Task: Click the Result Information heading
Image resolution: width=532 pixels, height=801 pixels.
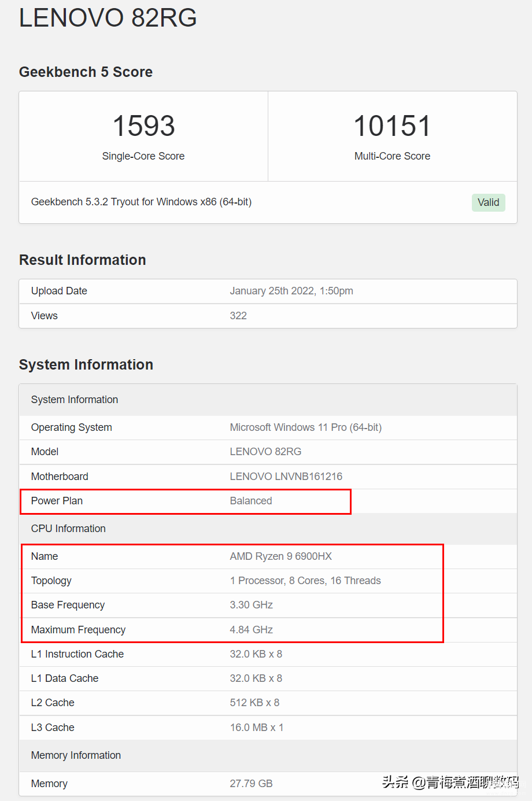Action: 82,260
